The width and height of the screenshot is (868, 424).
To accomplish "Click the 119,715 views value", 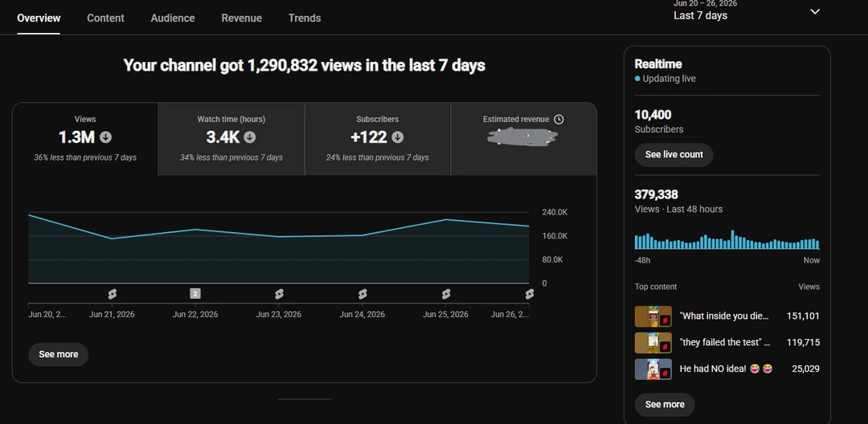I will pyautogui.click(x=803, y=343).
